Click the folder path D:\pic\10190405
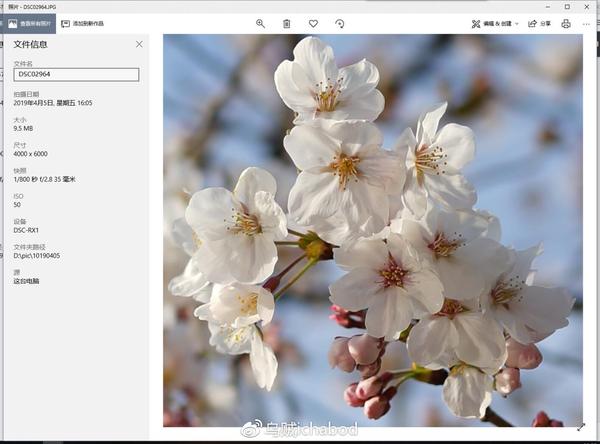 37,256
